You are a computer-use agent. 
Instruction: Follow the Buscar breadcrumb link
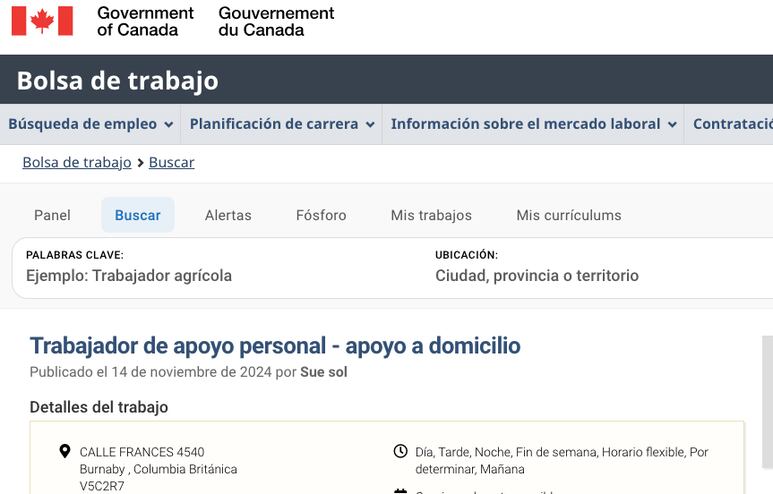[x=172, y=162]
